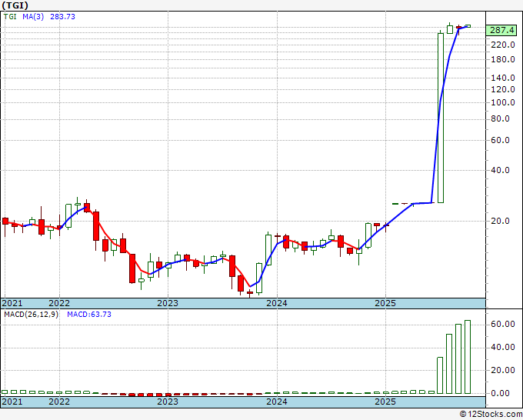Open the 12Stocks.com copyright link
523x420 pixels.
(491, 415)
